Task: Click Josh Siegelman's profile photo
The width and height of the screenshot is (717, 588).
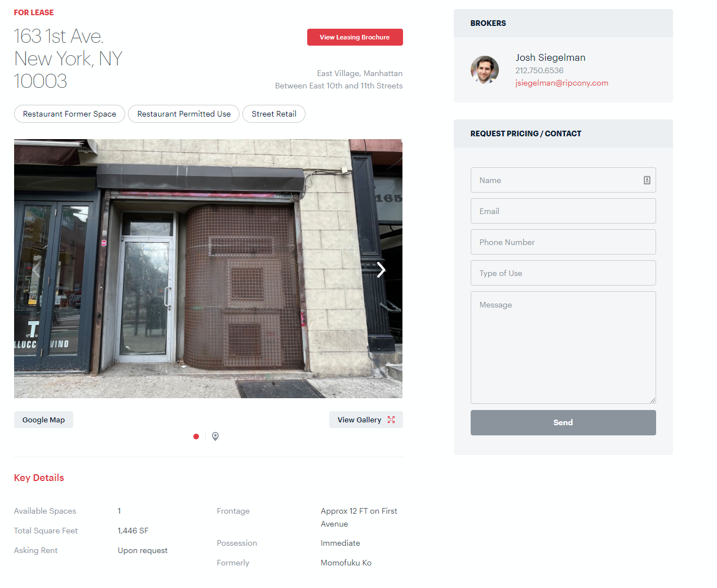Action: (485, 70)
